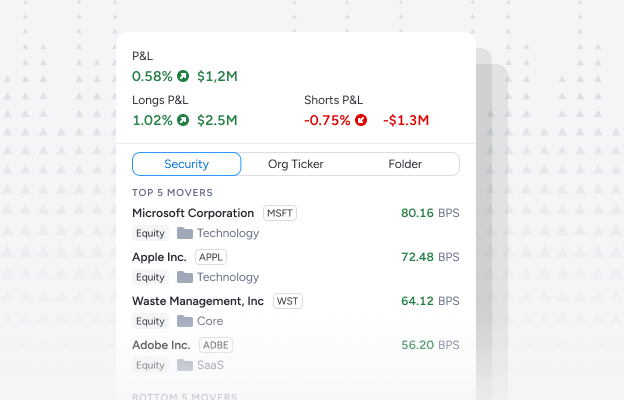Click the $2.5M Longs P&L amount
The width and height of the screenshot is (624, 400).
tap(217, 120)
